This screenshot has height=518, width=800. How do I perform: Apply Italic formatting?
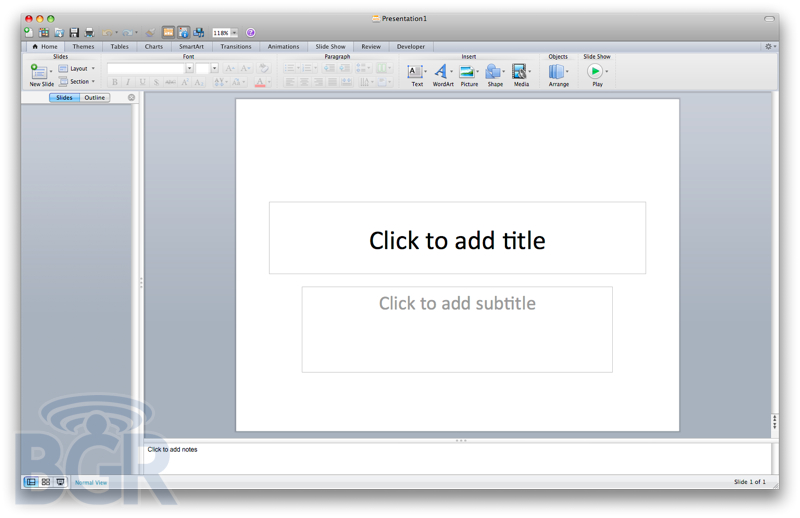click(128, 82)
